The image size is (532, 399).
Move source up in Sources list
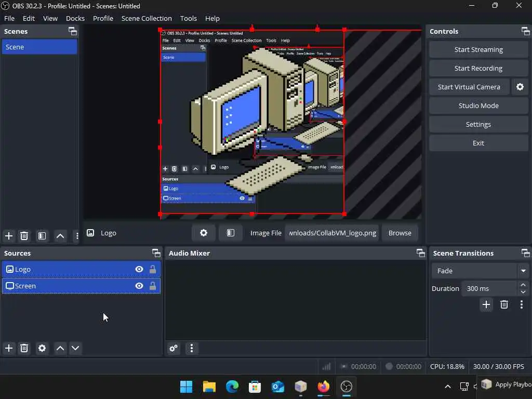[60, 348]
